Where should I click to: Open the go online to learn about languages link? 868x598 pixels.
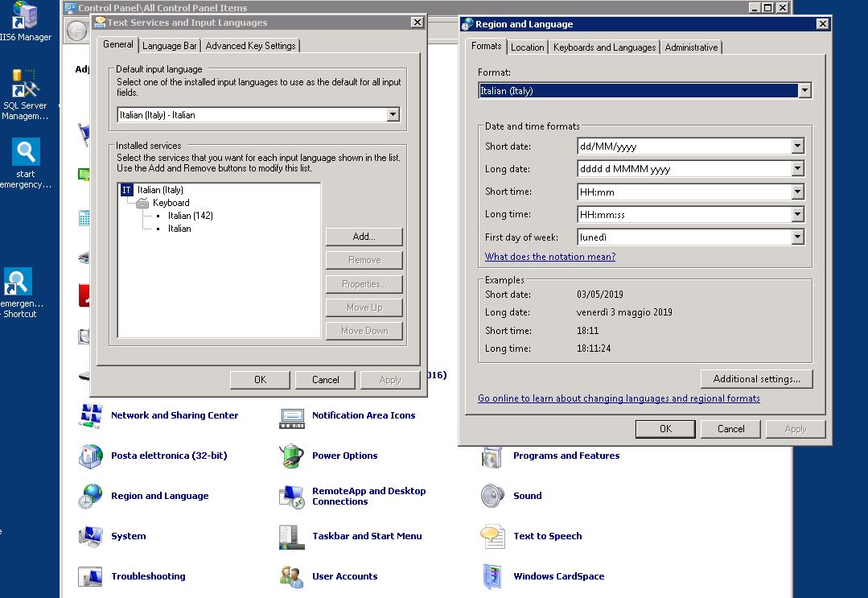click(619, 398)
